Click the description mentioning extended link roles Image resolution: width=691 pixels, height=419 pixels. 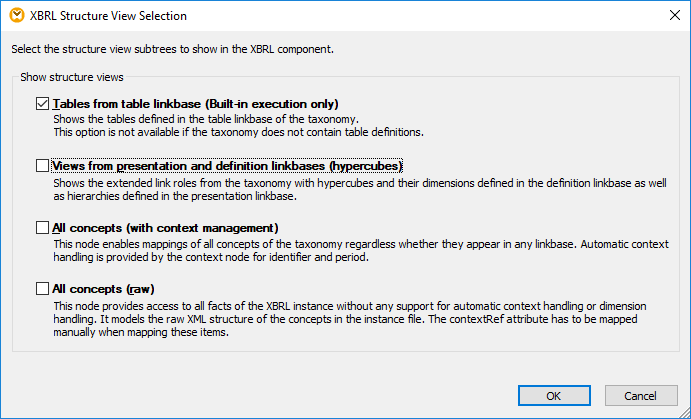point(350,188)
